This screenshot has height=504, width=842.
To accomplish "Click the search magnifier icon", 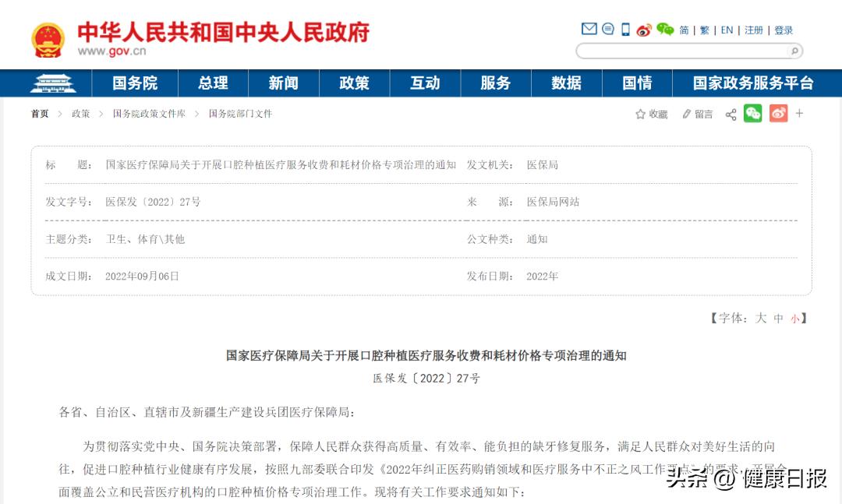I will point(794,50).
